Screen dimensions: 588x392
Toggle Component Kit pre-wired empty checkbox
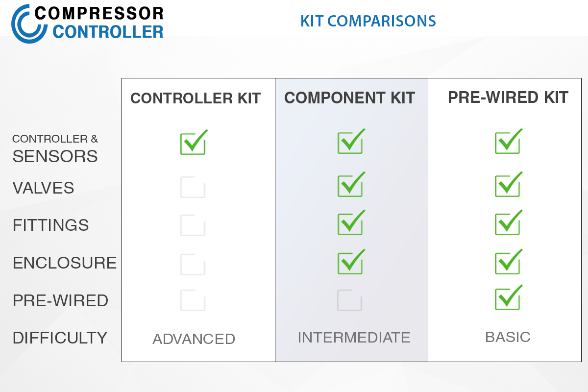pos(349,300)
